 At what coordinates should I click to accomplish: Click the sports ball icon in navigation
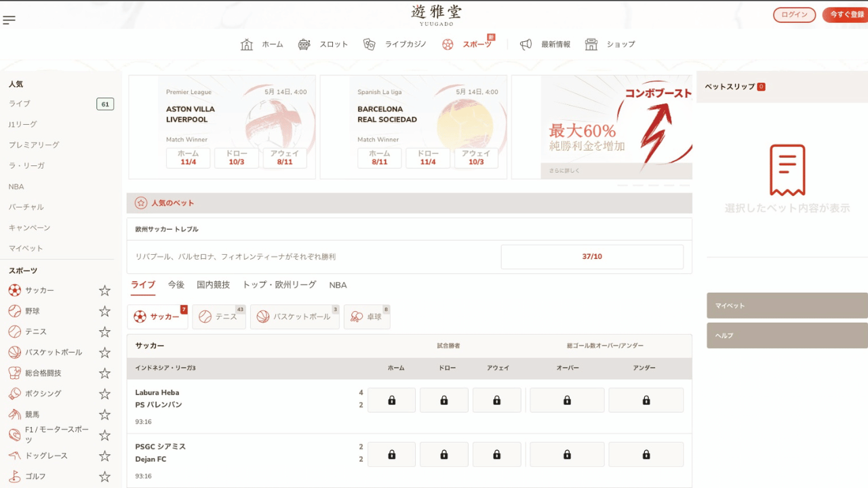448,44
